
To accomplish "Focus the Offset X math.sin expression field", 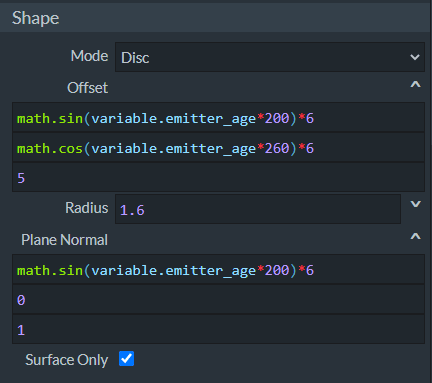I will point(218,118).
